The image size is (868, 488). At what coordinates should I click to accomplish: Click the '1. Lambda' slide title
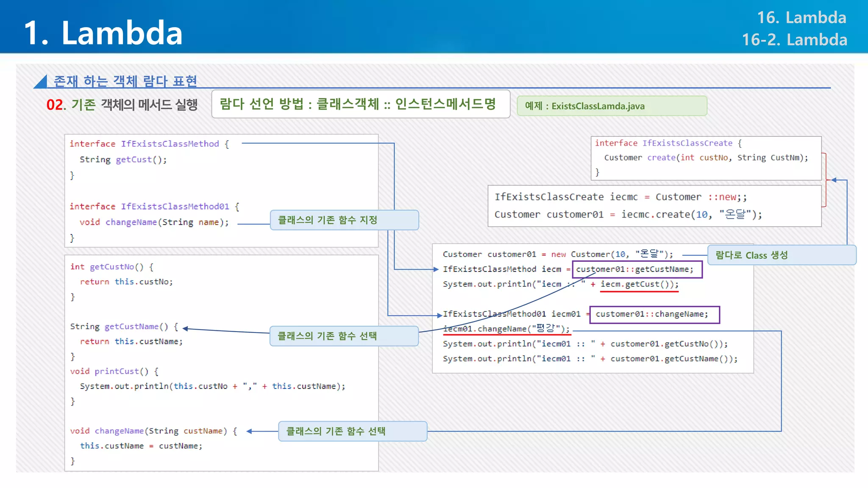[103, 33]
